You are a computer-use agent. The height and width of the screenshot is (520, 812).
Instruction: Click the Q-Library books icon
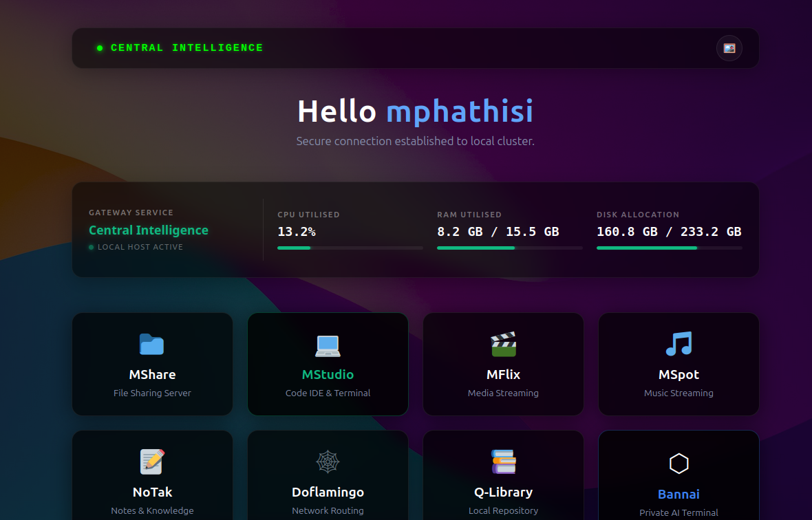(503, 462)
